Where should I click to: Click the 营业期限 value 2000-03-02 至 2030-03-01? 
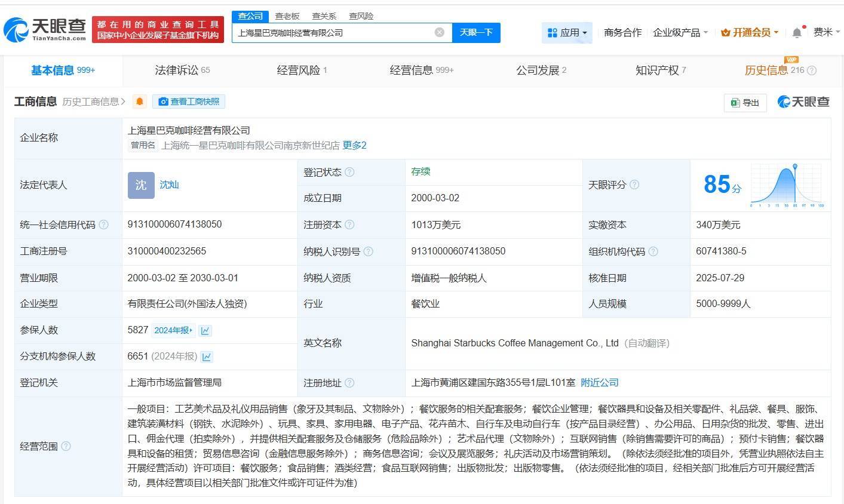[183, 278]
